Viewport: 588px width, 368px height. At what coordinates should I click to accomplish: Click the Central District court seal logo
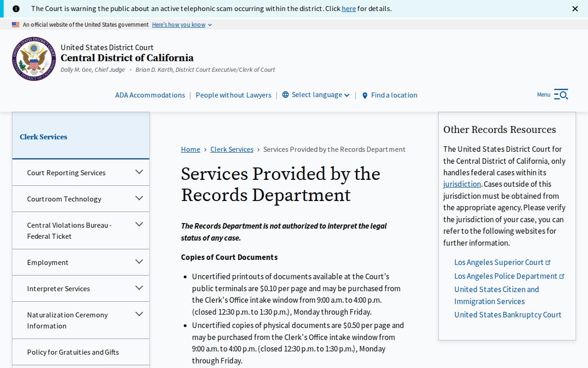(x=34, y=59)
